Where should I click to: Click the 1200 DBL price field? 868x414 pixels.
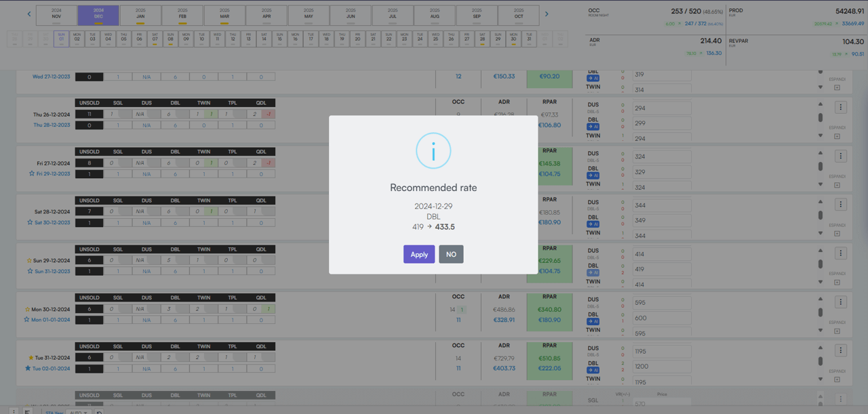coord(661,367)
